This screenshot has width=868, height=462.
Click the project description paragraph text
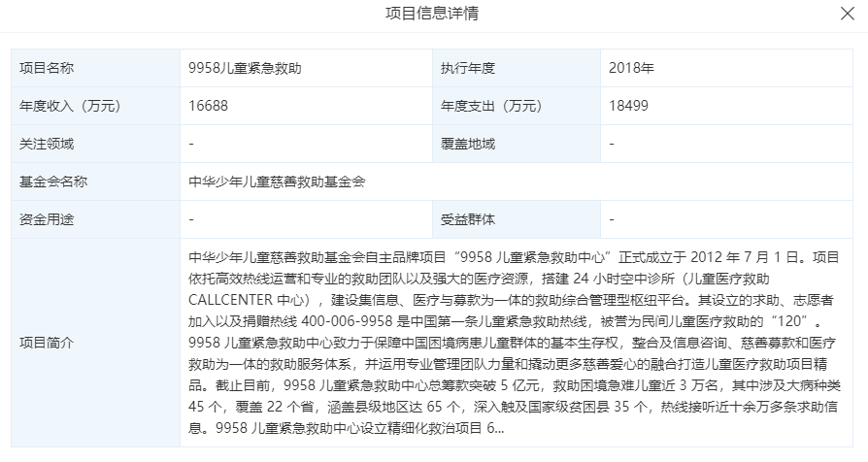click(514, 343)
